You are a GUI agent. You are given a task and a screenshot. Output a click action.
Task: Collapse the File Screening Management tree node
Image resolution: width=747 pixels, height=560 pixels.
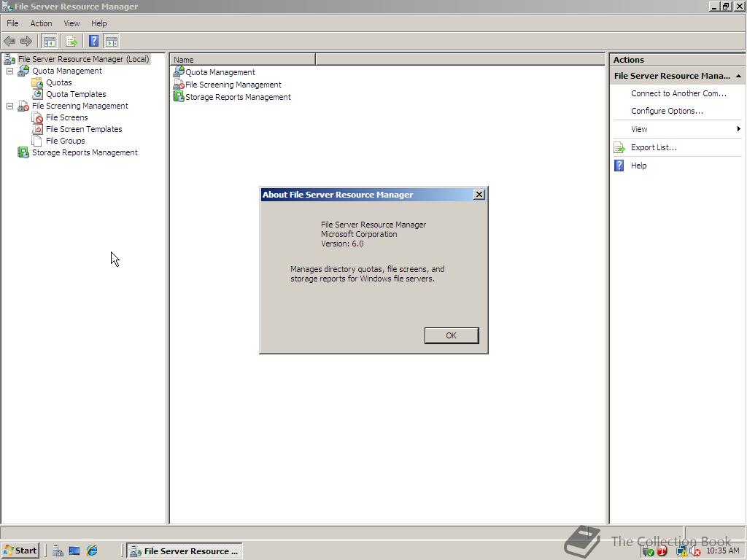tap(9, 106)
